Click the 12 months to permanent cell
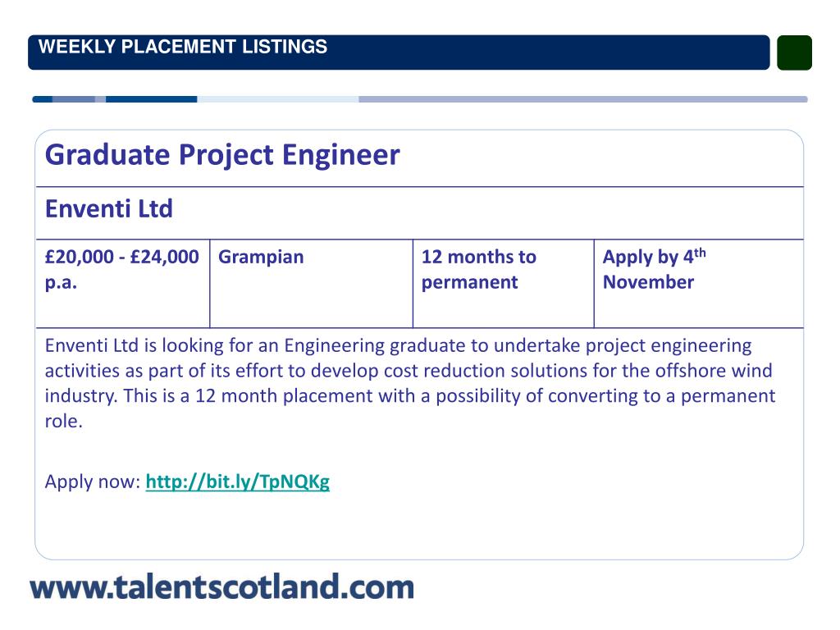Viewport: 840px width, 630px height. tap(504, 283)
